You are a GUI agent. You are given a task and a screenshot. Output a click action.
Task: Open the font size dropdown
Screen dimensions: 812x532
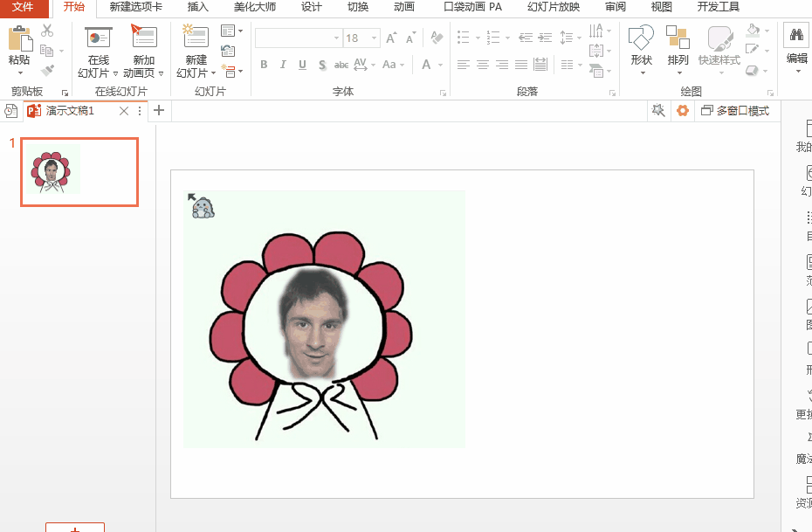pos(375,38)
